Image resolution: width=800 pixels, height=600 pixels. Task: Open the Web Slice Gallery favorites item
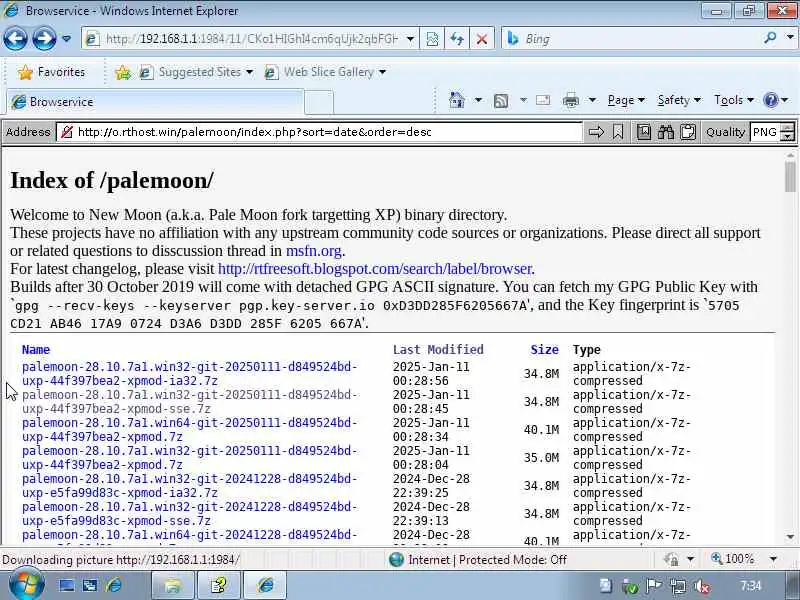point(325,72)
